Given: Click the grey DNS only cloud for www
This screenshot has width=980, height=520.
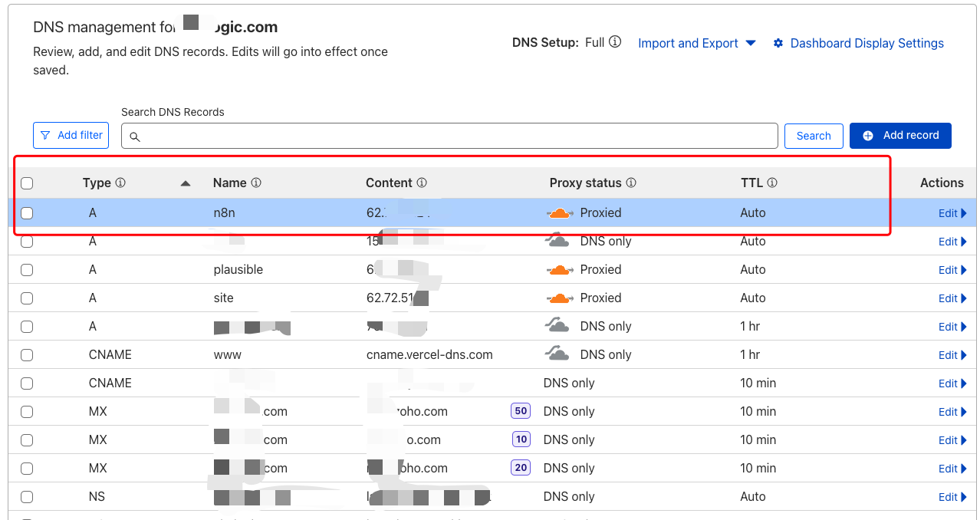Looking at the screenshot, I should [x=557, y=354].
